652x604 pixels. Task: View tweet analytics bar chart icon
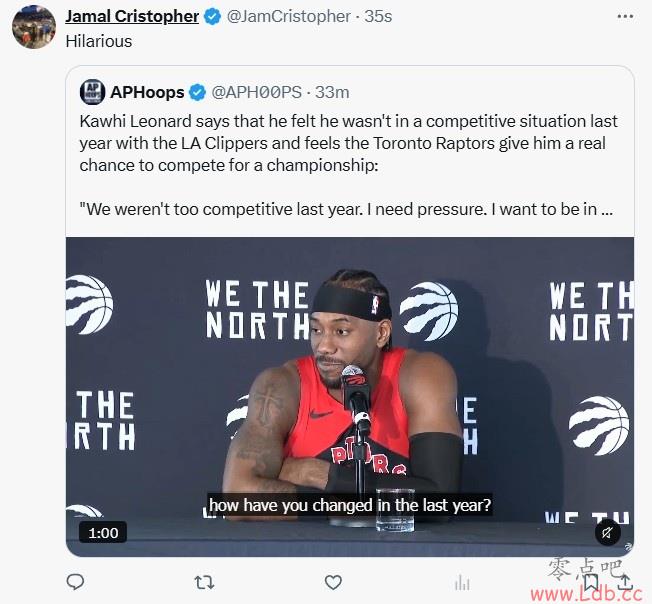click(462, 582)
